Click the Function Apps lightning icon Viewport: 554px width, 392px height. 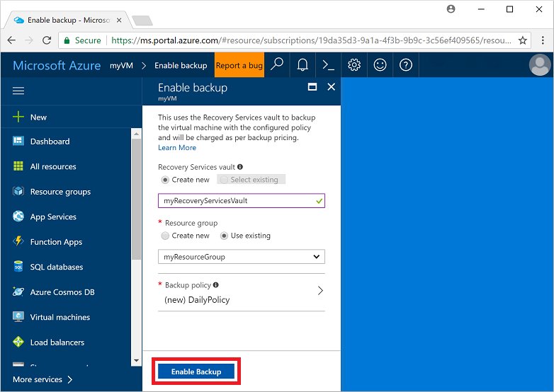(x=18, y=241)
